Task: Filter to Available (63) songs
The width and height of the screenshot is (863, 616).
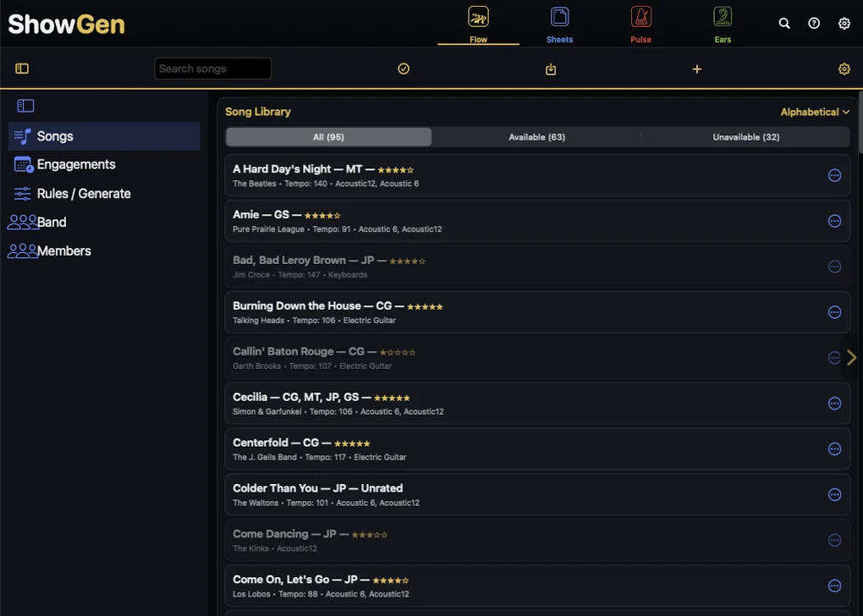Action: point(536,137)
